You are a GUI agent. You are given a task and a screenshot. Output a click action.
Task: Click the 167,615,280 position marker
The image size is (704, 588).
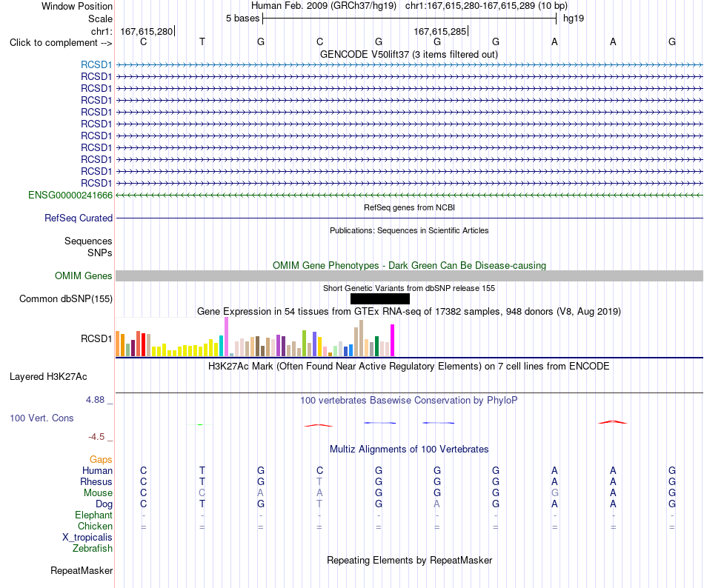click(x=147, y=31)
